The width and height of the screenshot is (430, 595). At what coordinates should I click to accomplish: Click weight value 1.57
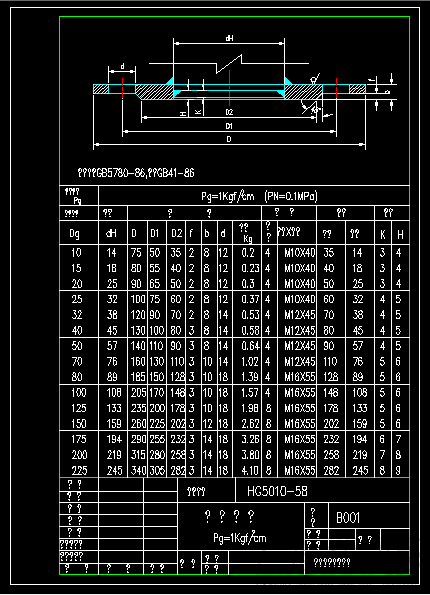(x=250, y=393)
